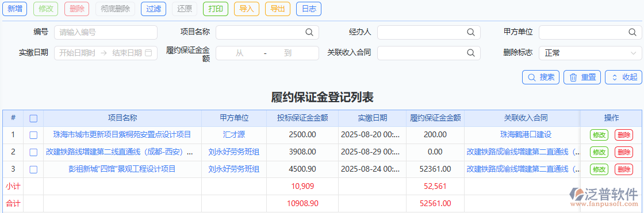Open project link 彭祖新城"四馆"景观工程设计项目
Image resolution: width=644 pixels, height=213 pixels.
pos(122,169)
